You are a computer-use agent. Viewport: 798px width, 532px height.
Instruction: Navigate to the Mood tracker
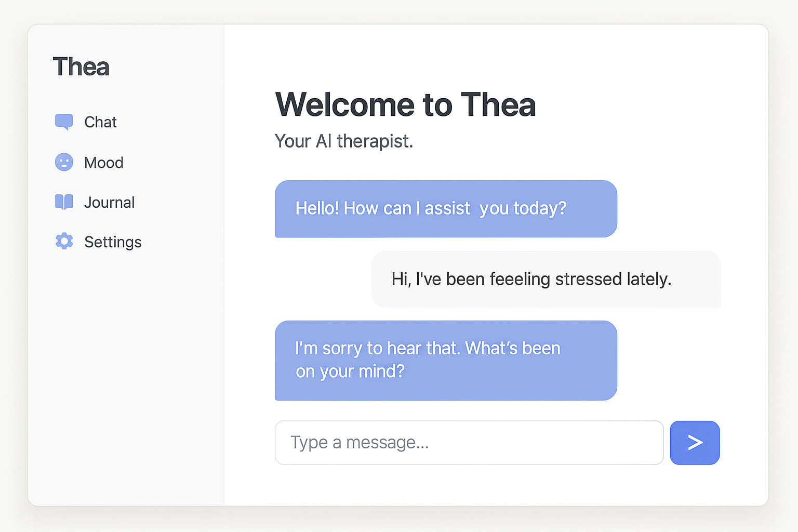pyautogui.click(x=104, y=162)
